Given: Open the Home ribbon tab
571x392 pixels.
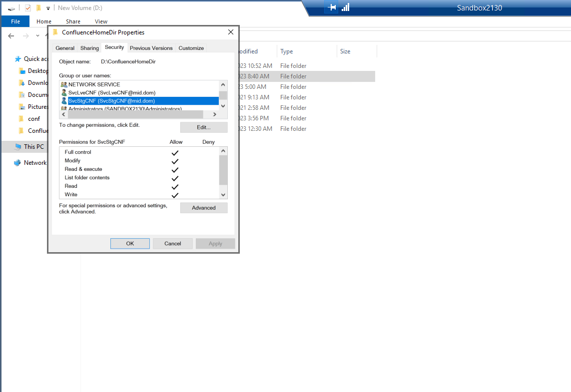Looking at the screenshot, I should point(43,21).
